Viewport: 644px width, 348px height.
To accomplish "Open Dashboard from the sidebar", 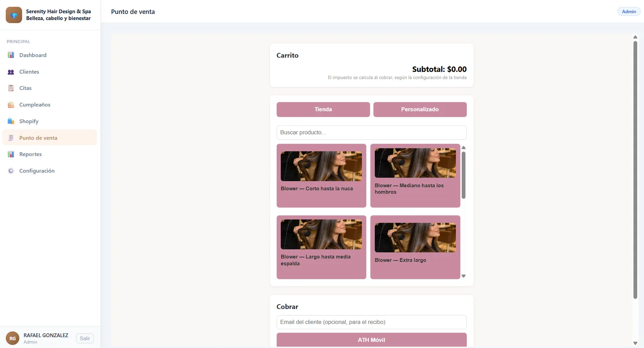I will [x=50, y=55].
